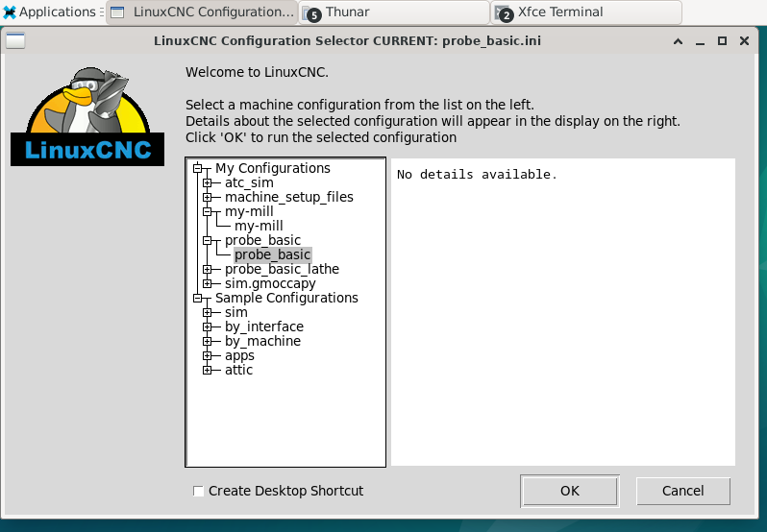The image size is (767, 532).
Task: Collapse the my-mill folder node
Action: (x=207, y=211)
